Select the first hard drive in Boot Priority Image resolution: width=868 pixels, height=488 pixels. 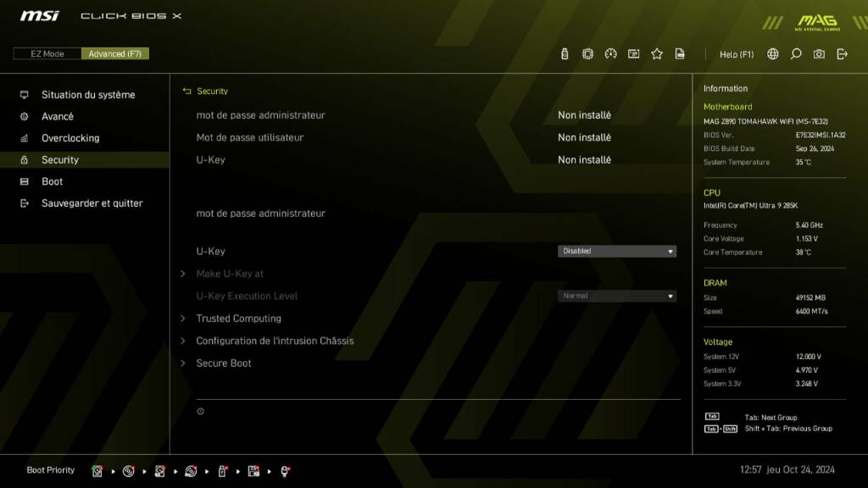click(97, 470)
